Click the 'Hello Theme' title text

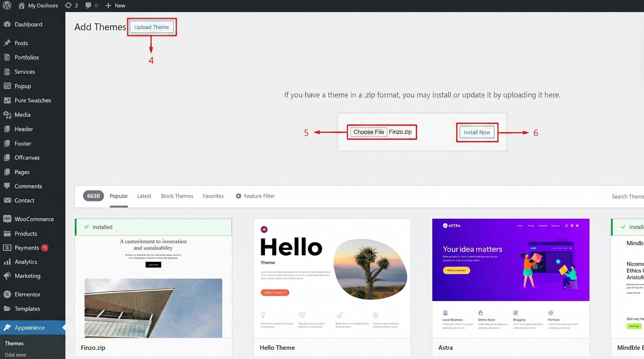click(277, 348)
